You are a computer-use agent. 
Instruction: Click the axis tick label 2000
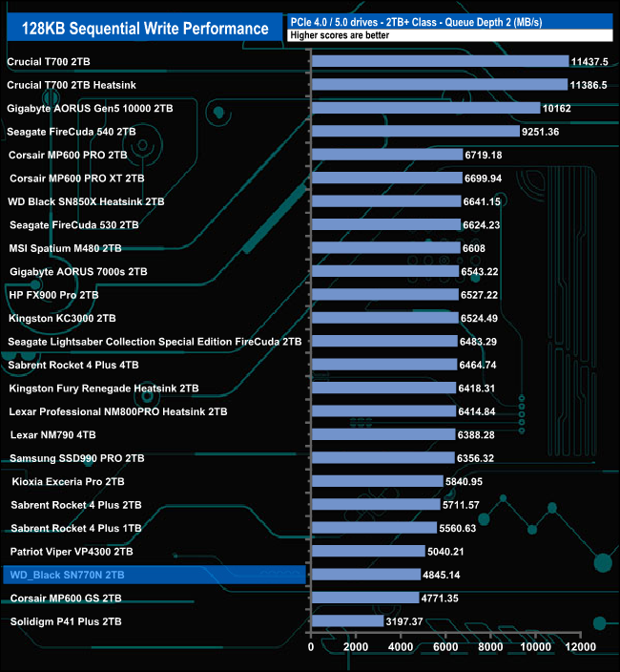tap(356, 647)
